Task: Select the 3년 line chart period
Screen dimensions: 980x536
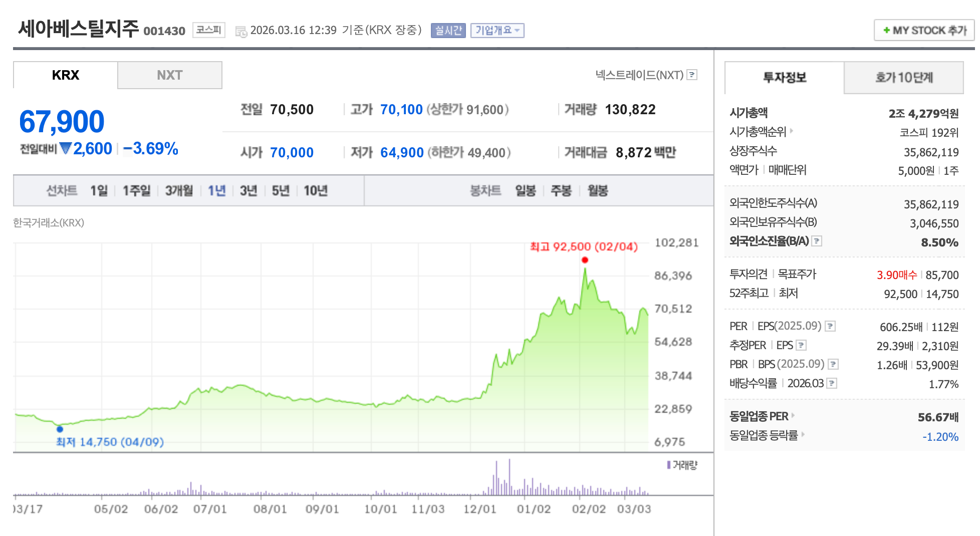Action: (249, 191)
